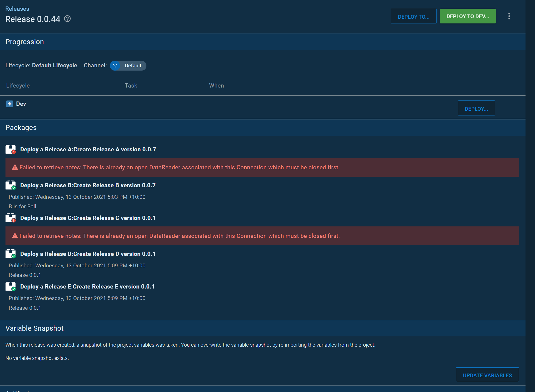Image resolution: width=535 pixels, height=392 pixels.
Task: Click the warning triangle in the first failure banner
Action: point(15,167)
